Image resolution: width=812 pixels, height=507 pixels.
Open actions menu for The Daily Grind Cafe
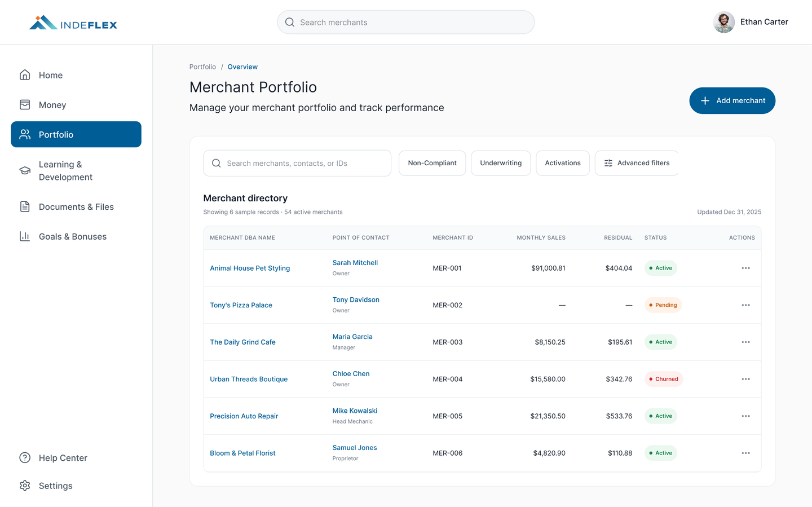click(745, 342)
